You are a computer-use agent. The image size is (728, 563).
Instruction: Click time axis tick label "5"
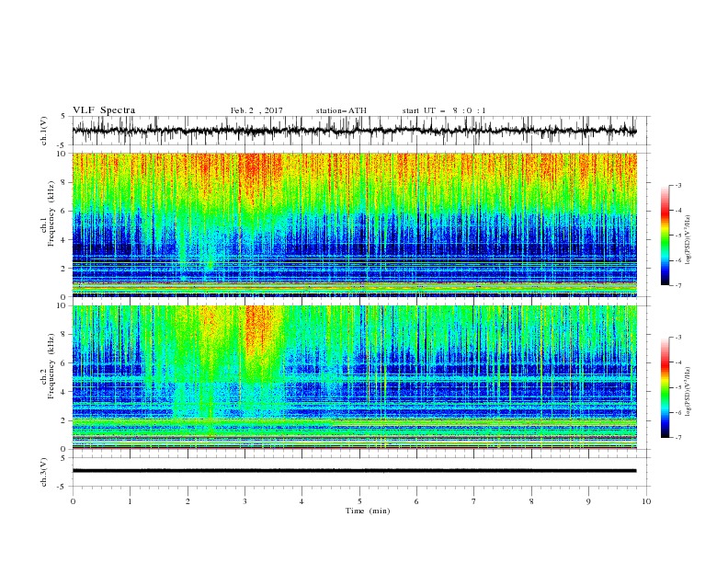pyautogui.click(x=359, y=501)
